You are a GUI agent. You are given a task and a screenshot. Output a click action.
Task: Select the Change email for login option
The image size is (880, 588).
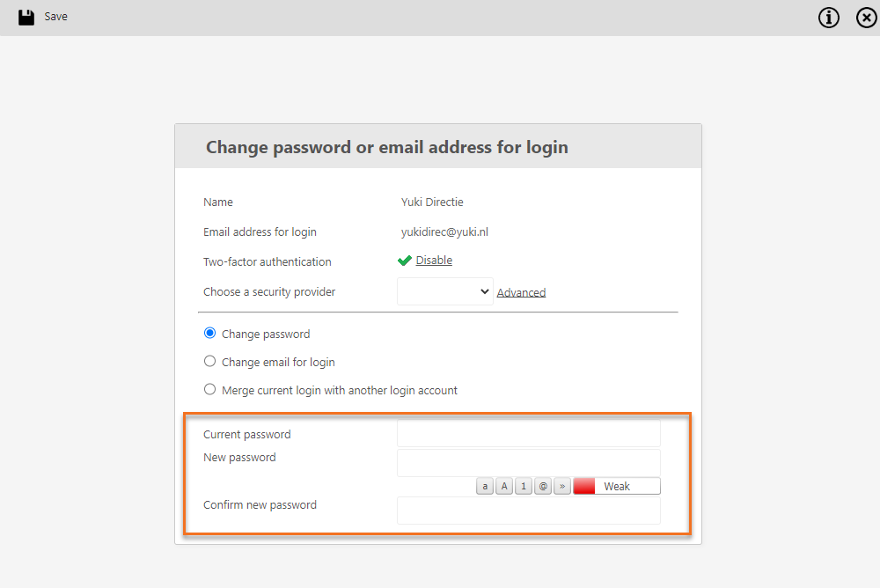(209, 361)
